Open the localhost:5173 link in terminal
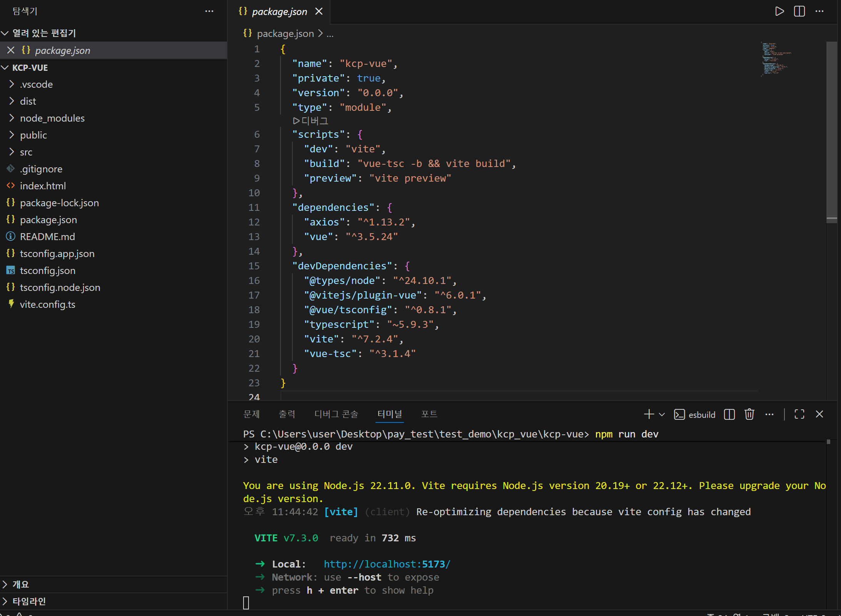This screenshot has height=616, width=841. (x=387, y=564)
